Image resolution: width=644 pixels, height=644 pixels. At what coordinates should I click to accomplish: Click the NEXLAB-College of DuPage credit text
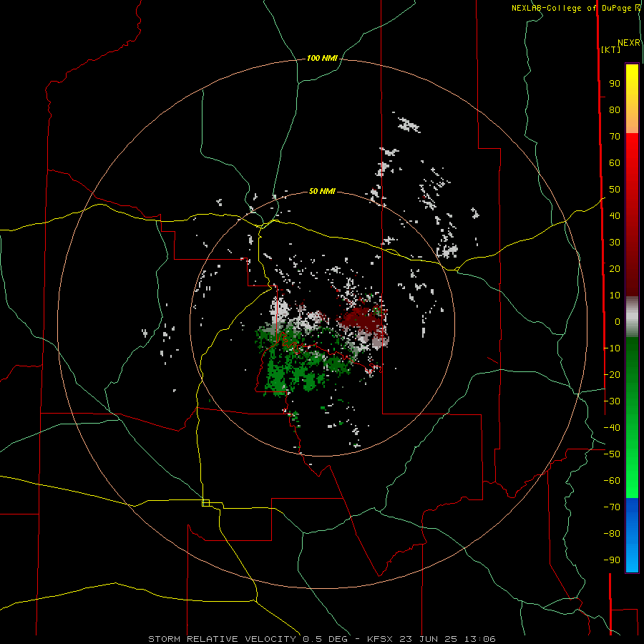571,8
